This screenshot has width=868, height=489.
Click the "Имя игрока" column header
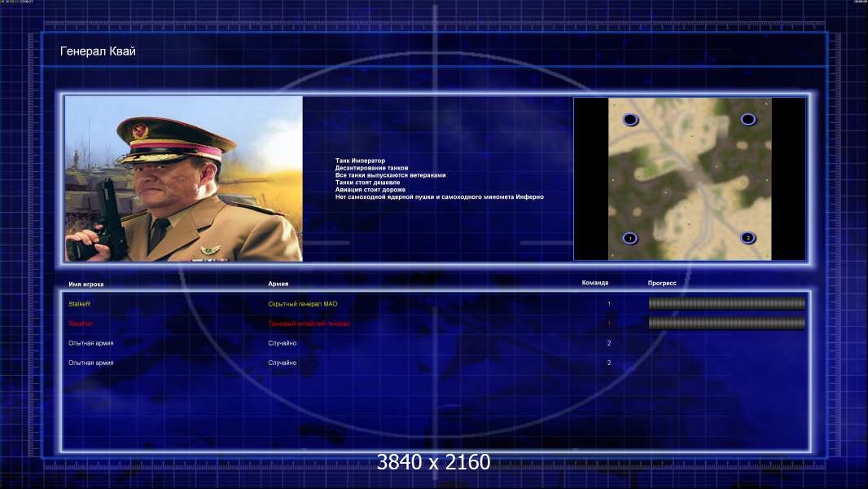tap(85, 284)
